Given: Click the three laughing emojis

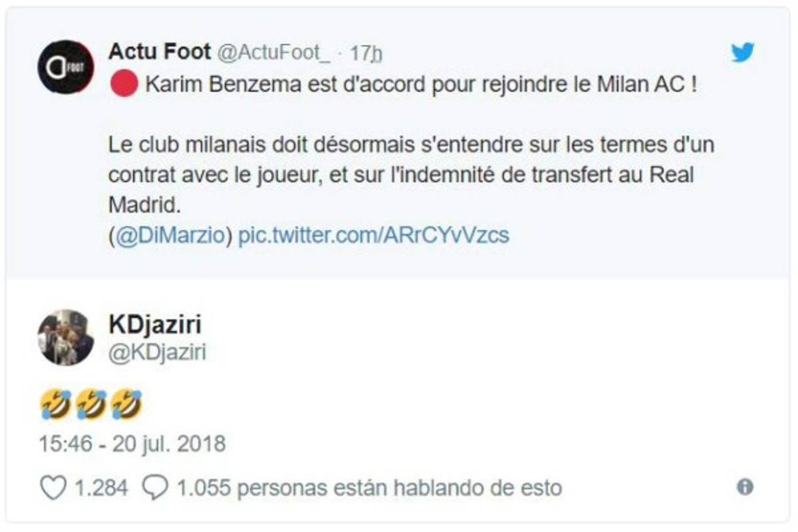Looking at the screenshot, I should [x=91, y=404].
